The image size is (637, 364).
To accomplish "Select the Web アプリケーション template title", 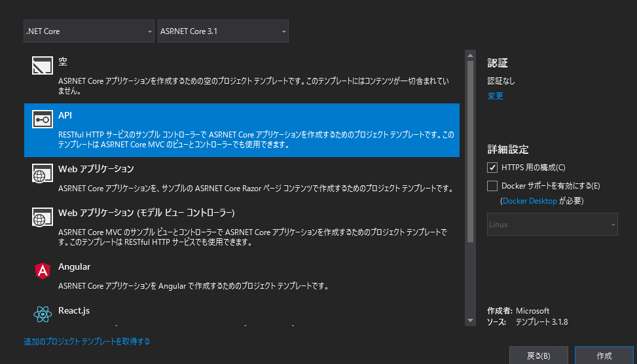I will (96, 169).
